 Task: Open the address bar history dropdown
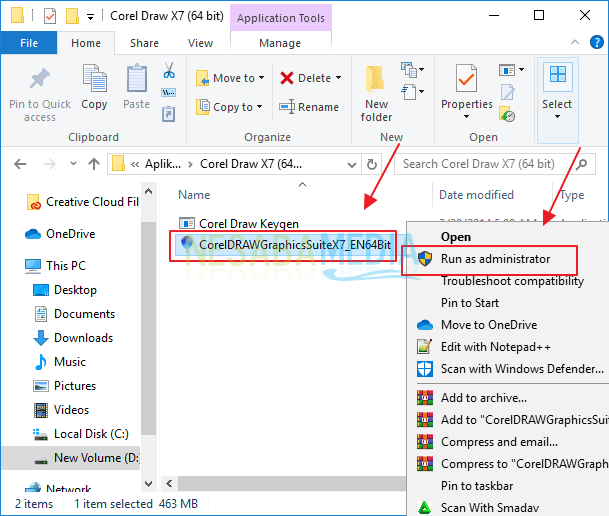coord(352,165)
